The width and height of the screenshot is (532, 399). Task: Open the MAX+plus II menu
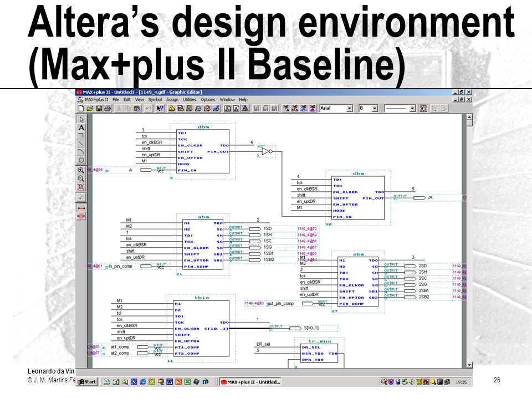coord(96,100)
